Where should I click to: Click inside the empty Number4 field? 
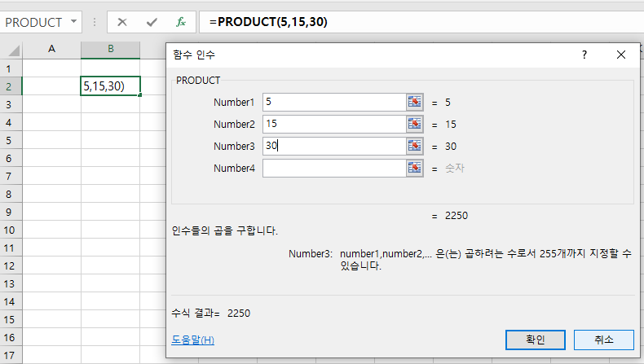(x=333, y=168)
